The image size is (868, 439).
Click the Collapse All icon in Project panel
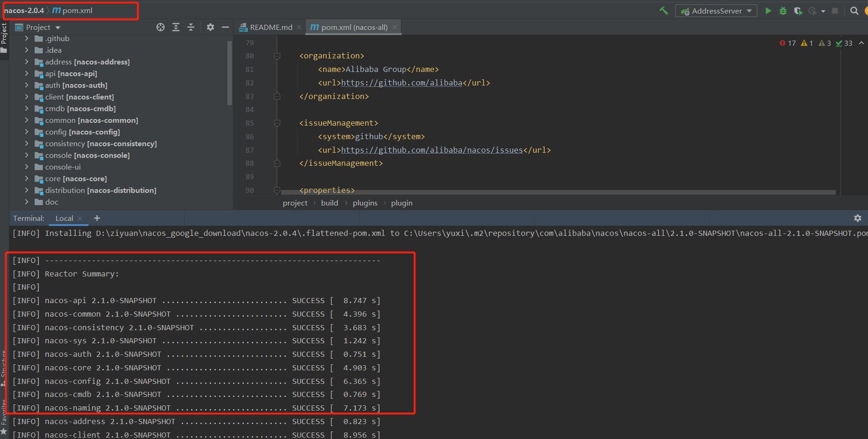(x=191, y=27)
